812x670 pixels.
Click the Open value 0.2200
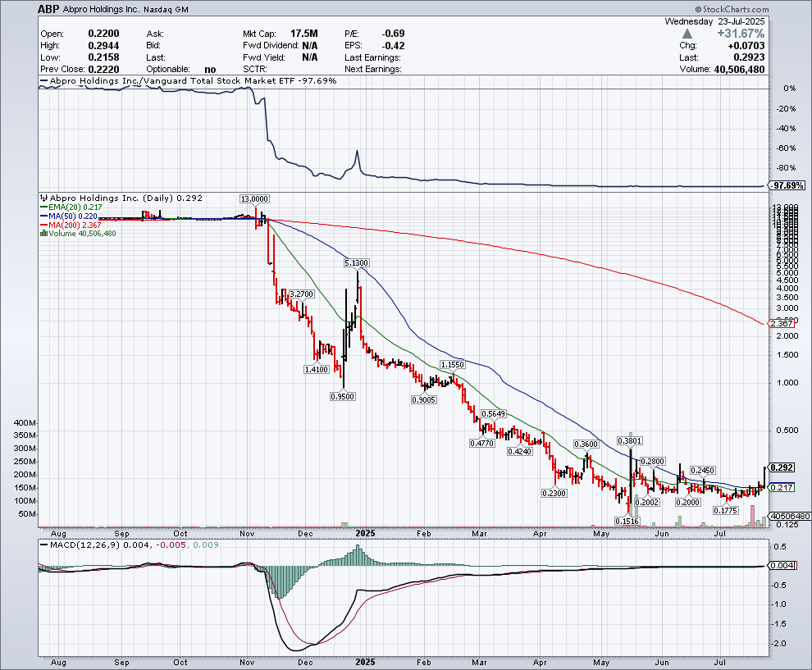[x=103, y=34]
